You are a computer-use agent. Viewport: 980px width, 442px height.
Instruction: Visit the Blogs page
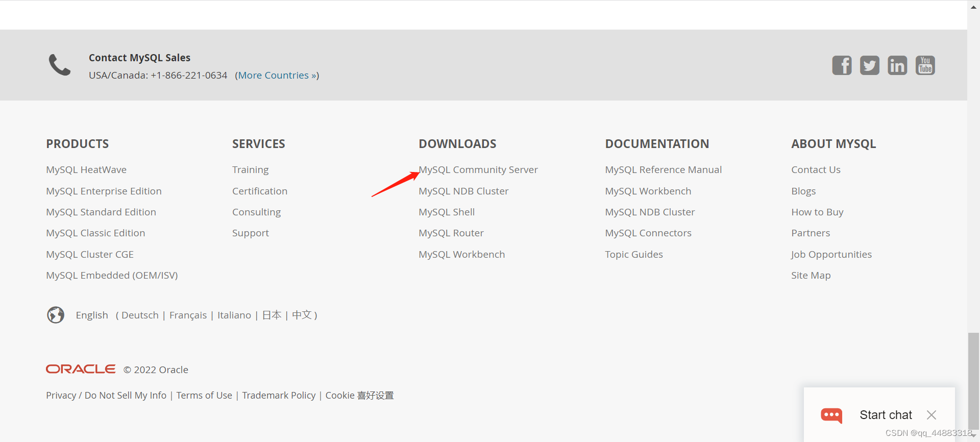tap(803, 191)
